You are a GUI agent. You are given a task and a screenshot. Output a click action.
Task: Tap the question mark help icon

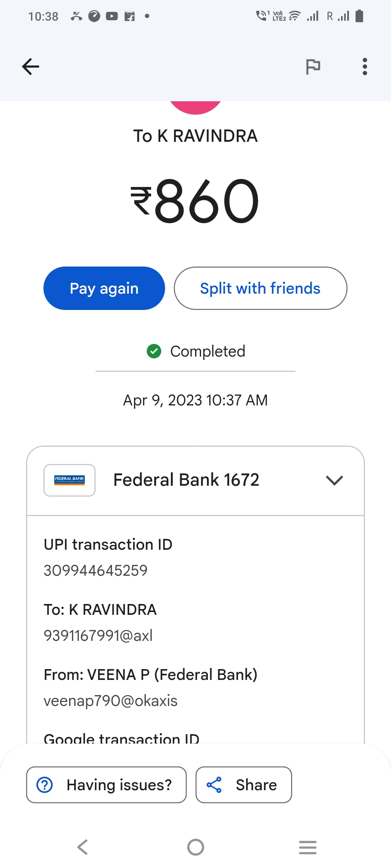coord(45,785)
